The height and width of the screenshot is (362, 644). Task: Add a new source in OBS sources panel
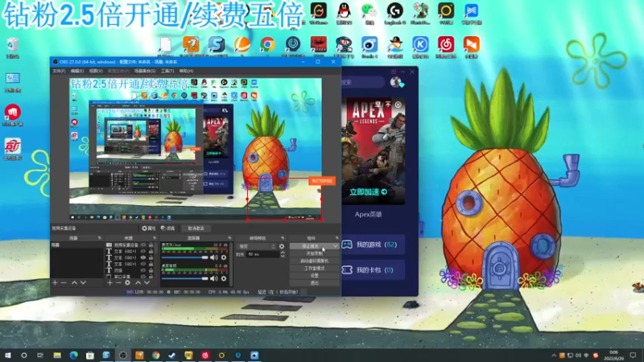click(109, 283)
